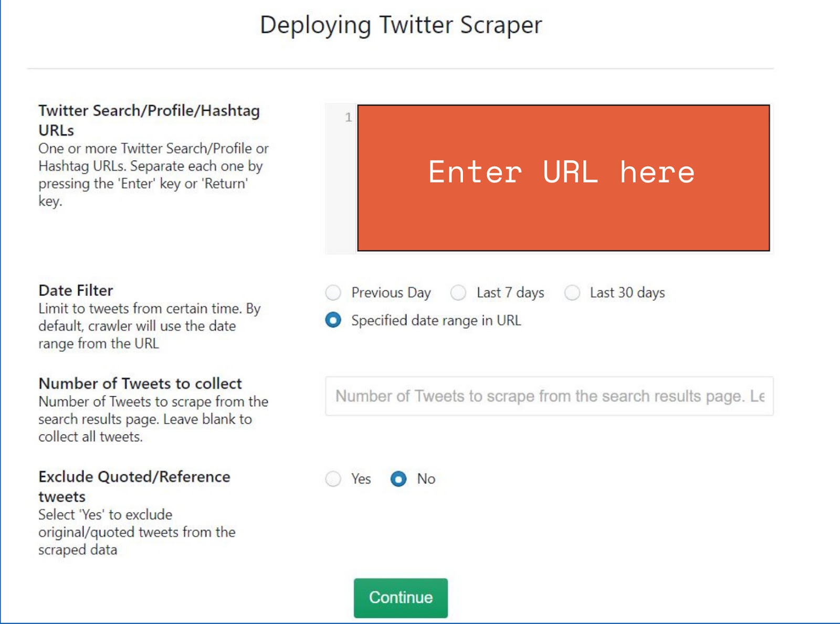Set Exclude Quoted tweets to Yes
This screenshot has width=840, height=624.
(333, 479)
